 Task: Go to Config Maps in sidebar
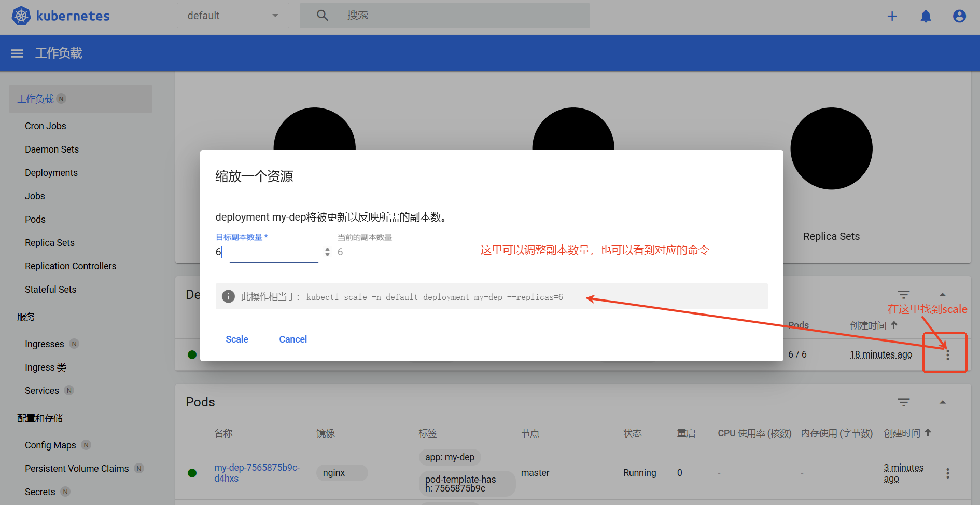pos(50,445)
